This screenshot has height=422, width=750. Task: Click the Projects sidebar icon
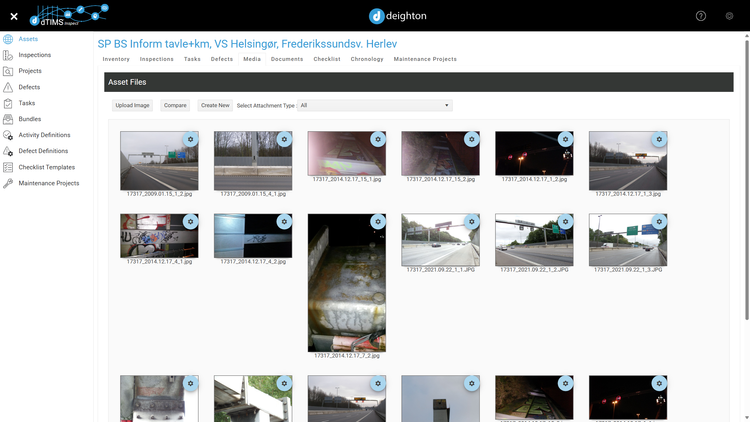8,71
